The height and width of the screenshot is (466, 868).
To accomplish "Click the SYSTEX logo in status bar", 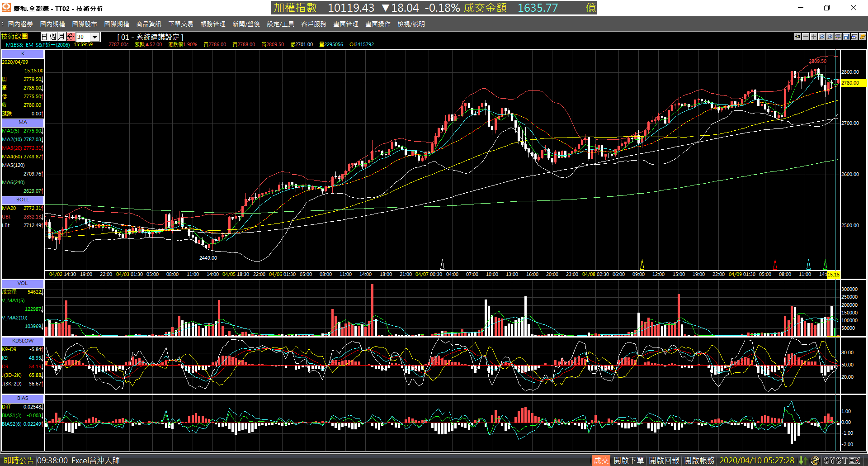I will coord(842,461).
